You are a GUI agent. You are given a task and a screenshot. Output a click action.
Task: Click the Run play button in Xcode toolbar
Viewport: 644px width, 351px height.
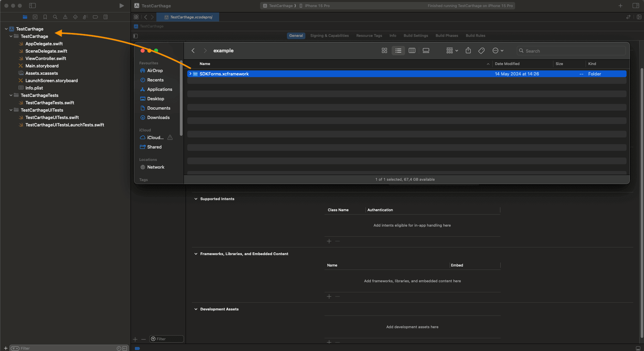tap(121, 6)
